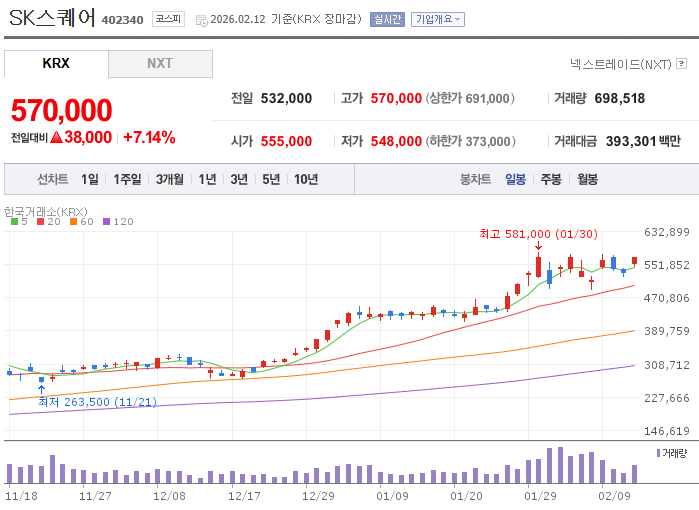Click the purple 120-day moving average swatch
The height and width of the screenshot is (510, 699).
pyautogui.click(x=106, y=222)
